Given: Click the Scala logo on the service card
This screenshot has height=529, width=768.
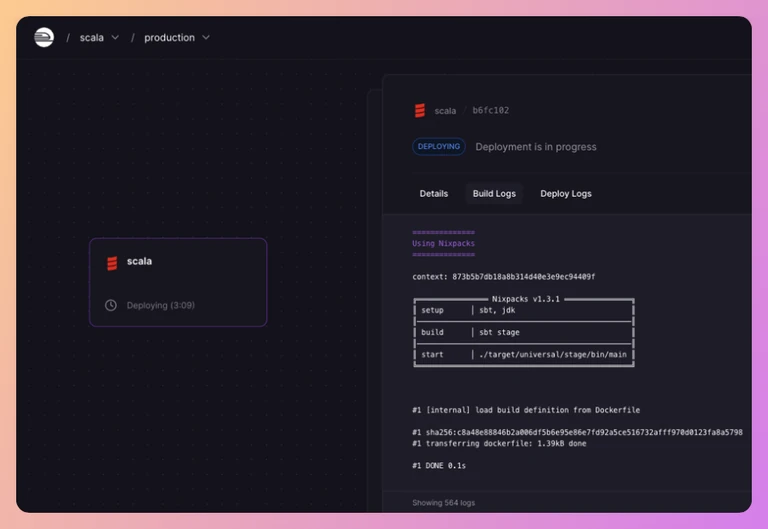Looking at the screenshot, I should tap(112, 263).
